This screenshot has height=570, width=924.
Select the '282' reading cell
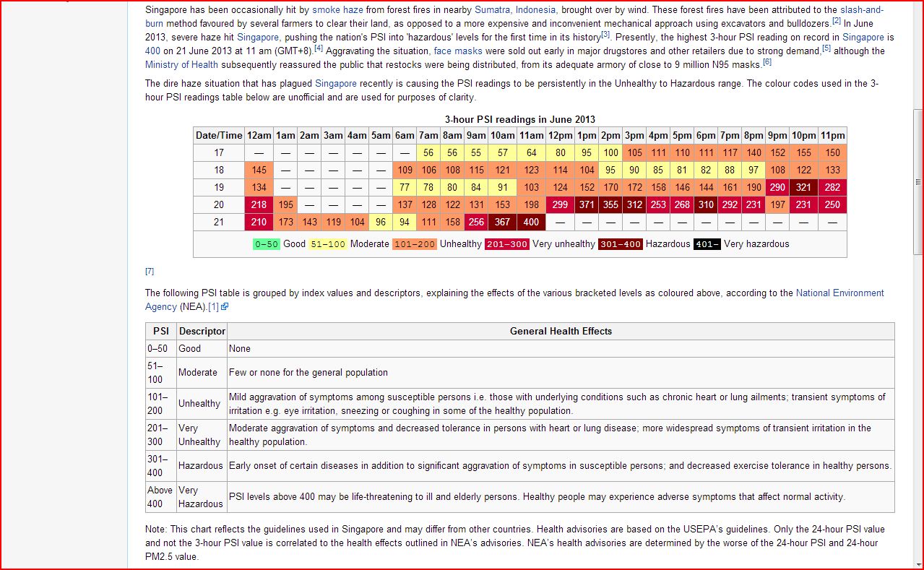point(832,188)
